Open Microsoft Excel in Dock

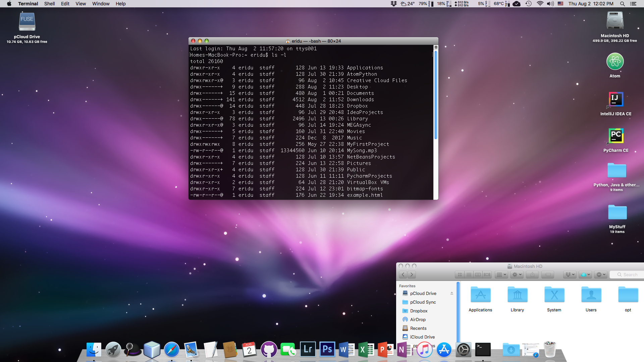366,350
